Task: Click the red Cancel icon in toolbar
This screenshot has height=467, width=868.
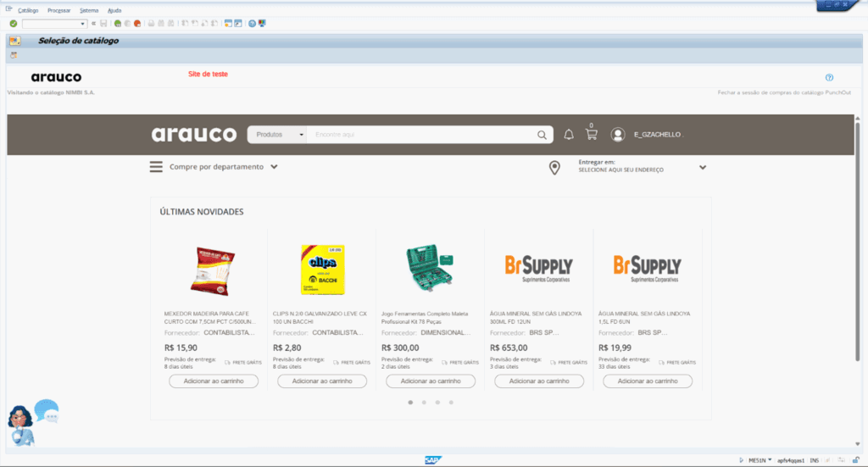Action: click(x=137, y=24)
